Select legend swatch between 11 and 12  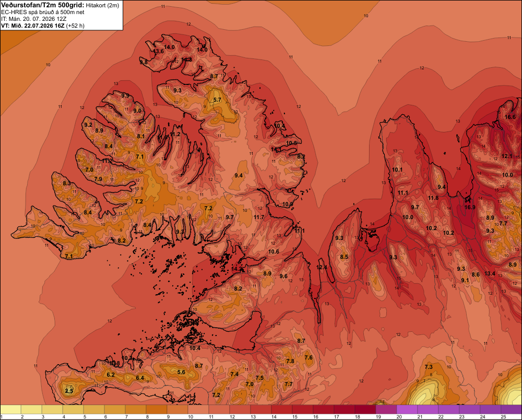coord(219,410)
